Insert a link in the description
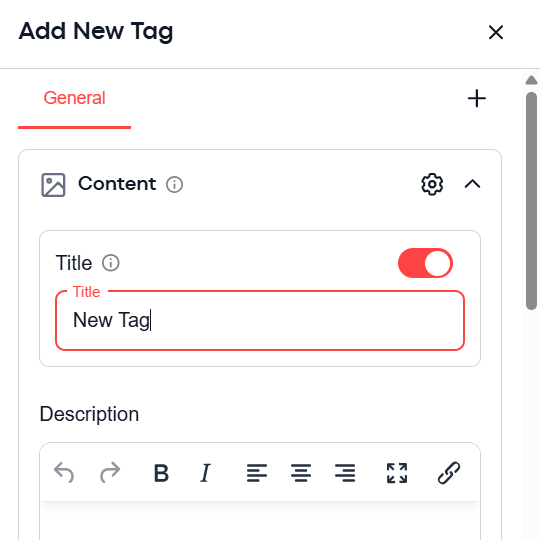 point(449,473)
